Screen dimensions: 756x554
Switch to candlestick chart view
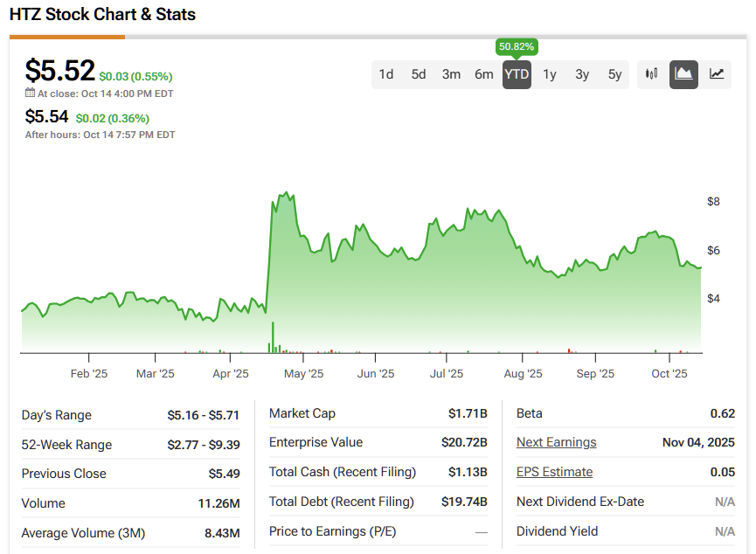click(651, 74)
